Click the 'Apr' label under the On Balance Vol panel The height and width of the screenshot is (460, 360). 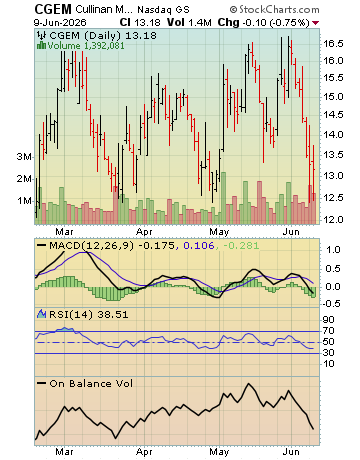[x=144, y=452]
